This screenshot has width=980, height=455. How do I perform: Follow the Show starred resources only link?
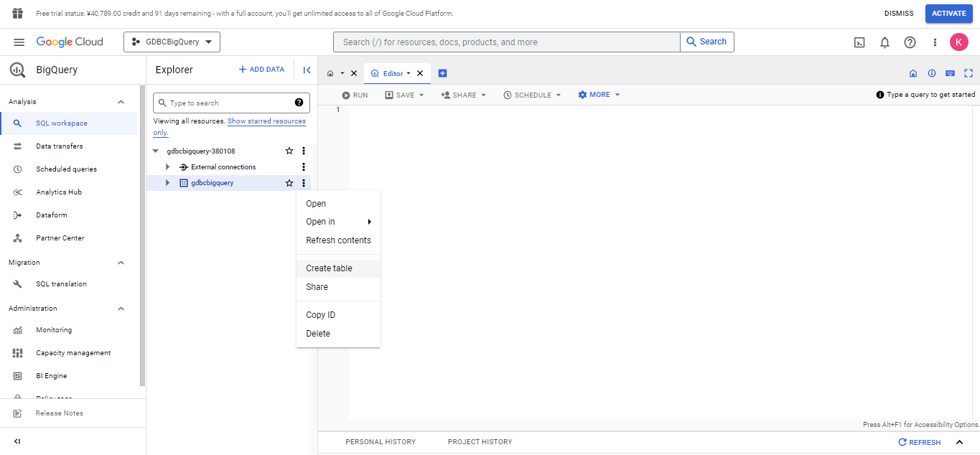[266, 121]
